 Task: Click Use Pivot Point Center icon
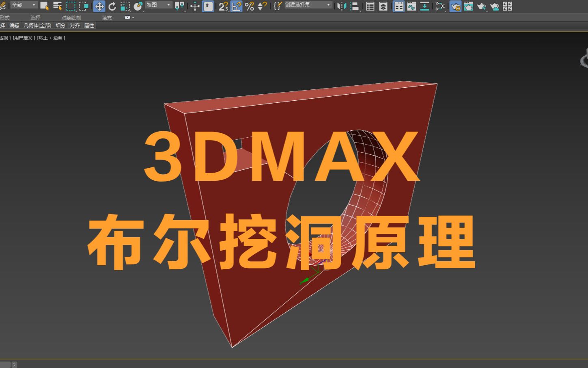tap(179, 6)
